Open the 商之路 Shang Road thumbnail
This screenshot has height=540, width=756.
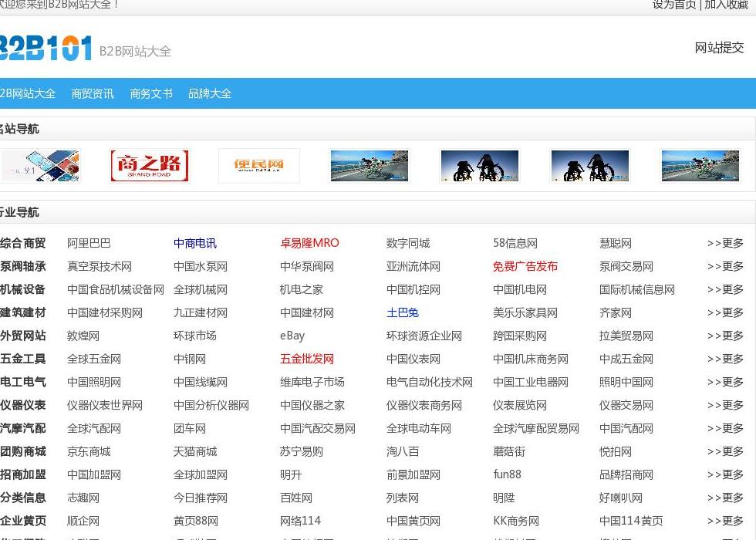[150, 166]
